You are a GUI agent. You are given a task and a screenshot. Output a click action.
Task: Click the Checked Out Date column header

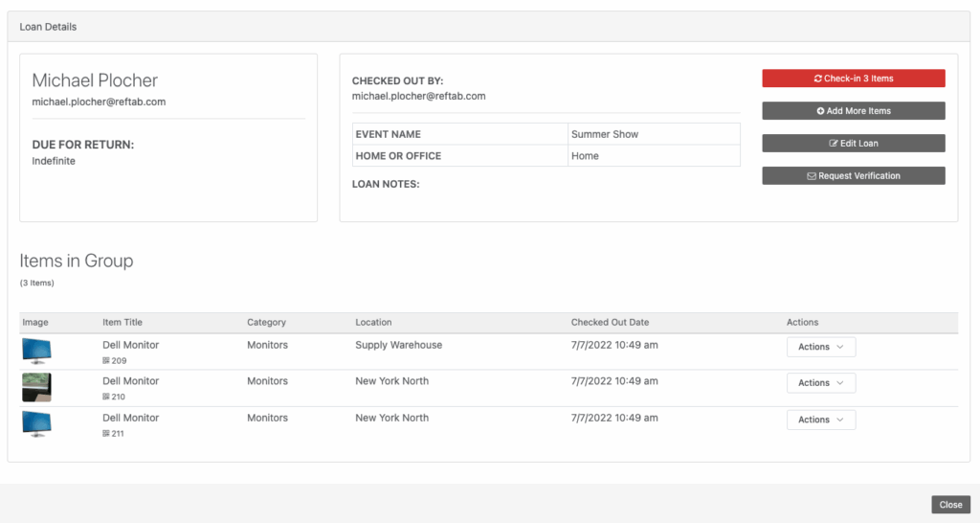610,323
